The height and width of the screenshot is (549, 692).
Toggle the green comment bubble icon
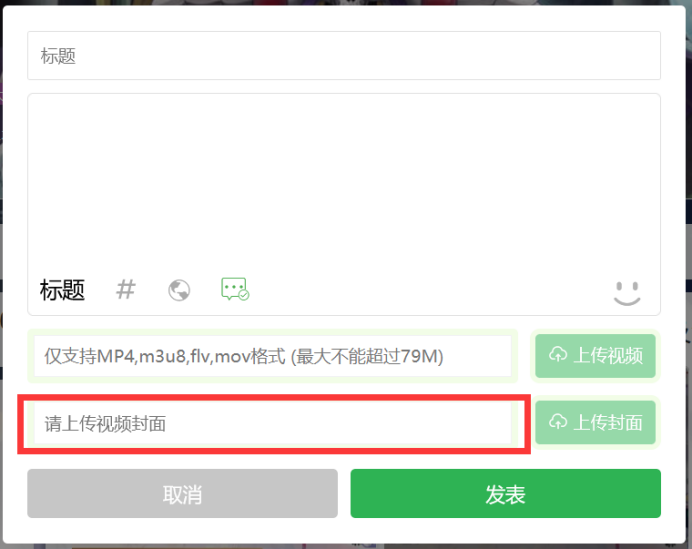235,290
